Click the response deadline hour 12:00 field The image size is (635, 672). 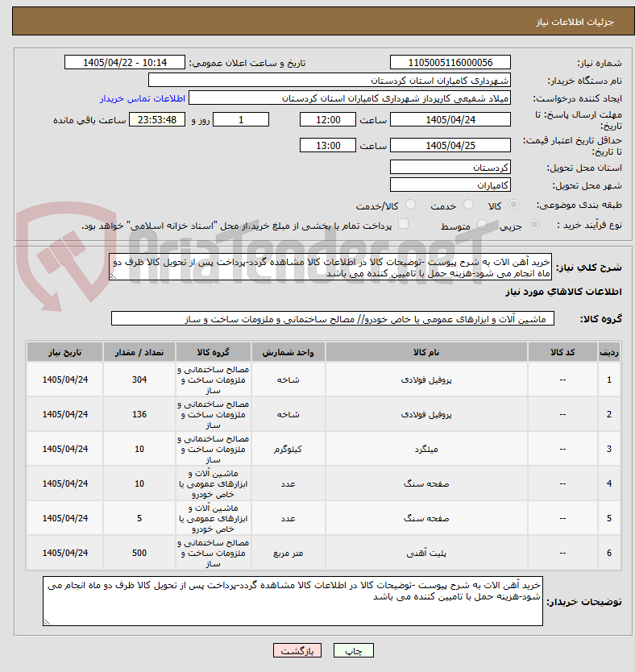(328, 119)
